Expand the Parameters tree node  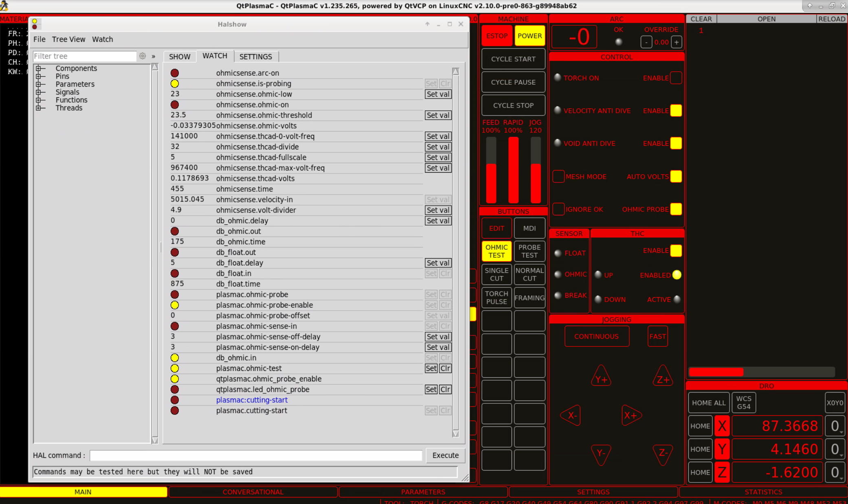pyautogui.click(x=38, y=84)
